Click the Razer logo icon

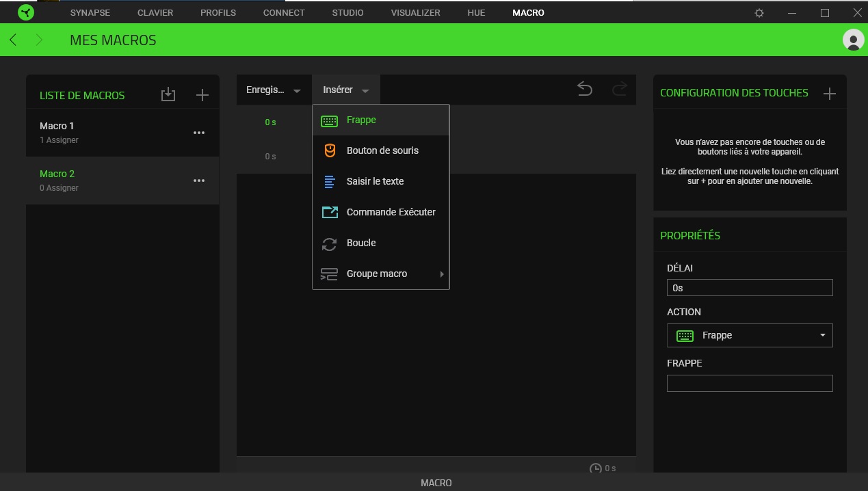pyautogui.click(x=26, y=13)
